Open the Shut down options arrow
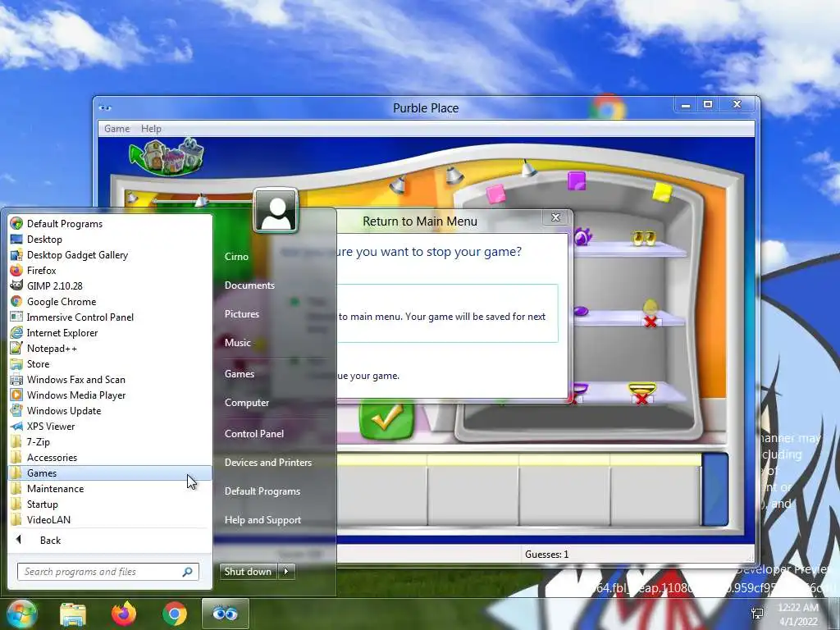The image size is (840, 630). click(286, 571)
